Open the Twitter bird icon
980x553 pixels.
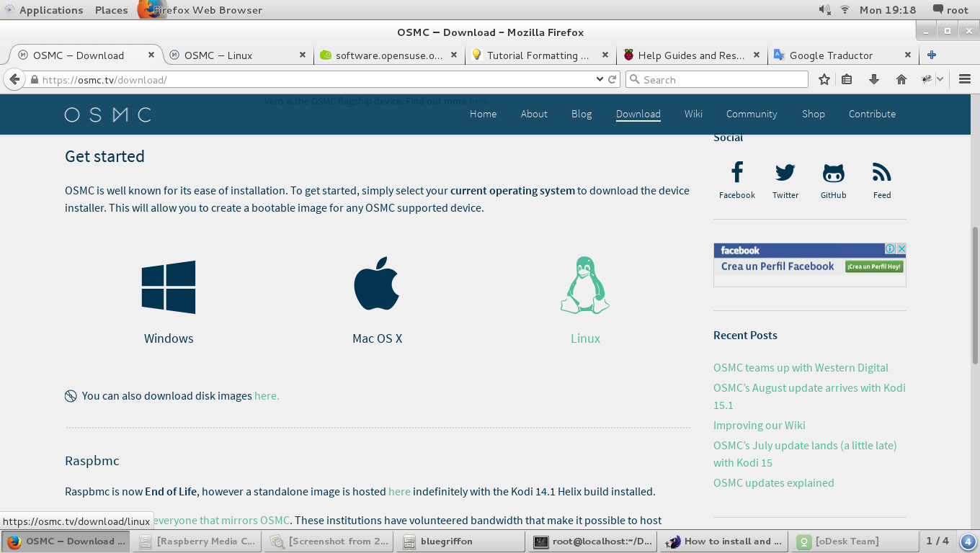coord(785,173)
